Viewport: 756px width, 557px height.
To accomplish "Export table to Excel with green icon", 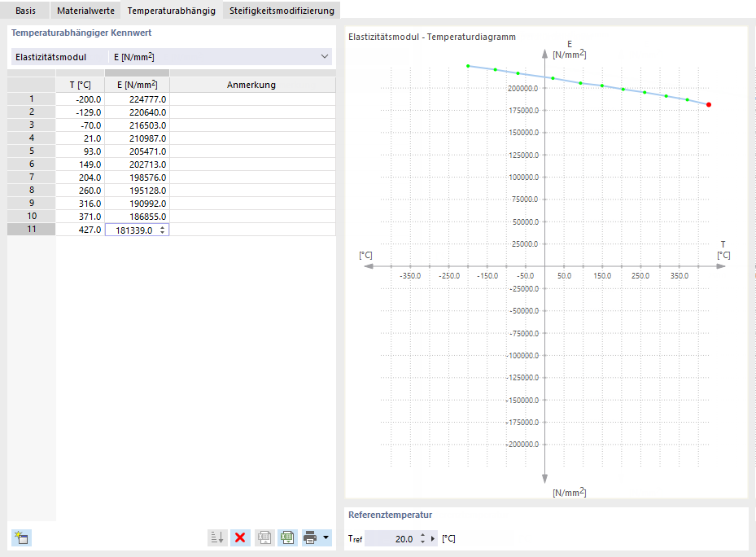I will 287,537.
